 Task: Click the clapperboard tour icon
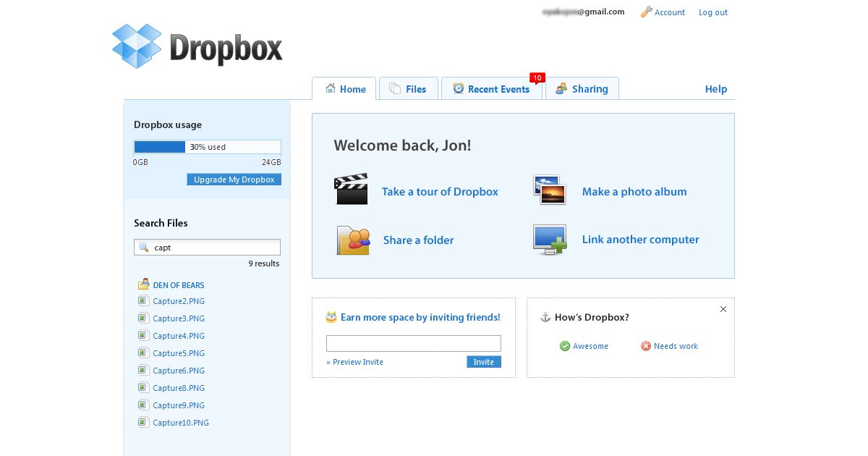(x=351, y=190)
